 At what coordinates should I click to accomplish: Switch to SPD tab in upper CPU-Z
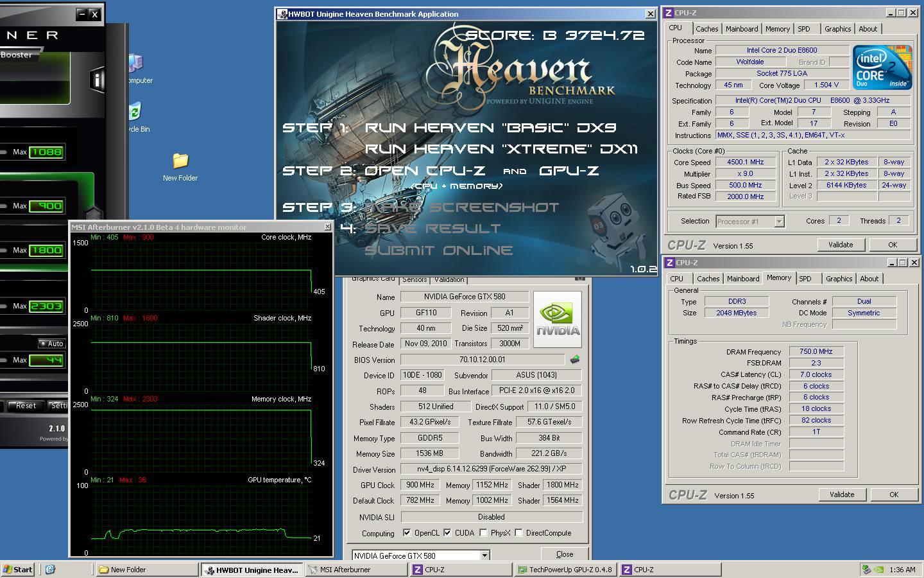(804, 29)
